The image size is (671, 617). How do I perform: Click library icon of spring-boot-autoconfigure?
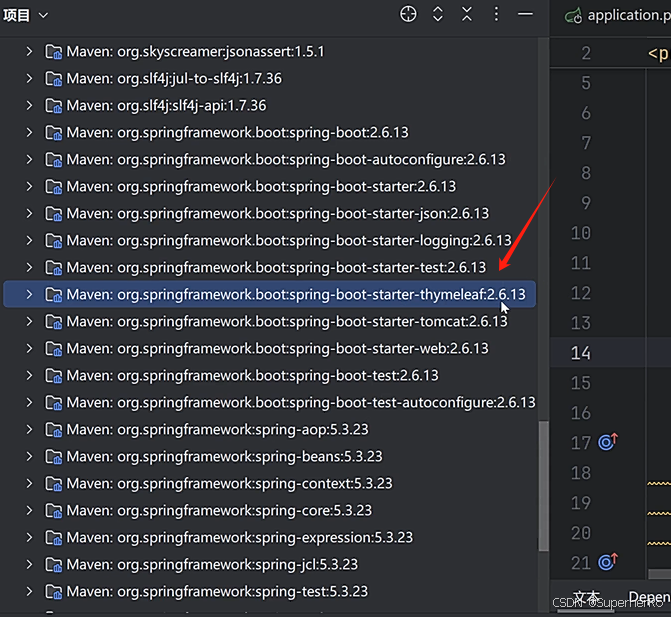tap(54, 160)
